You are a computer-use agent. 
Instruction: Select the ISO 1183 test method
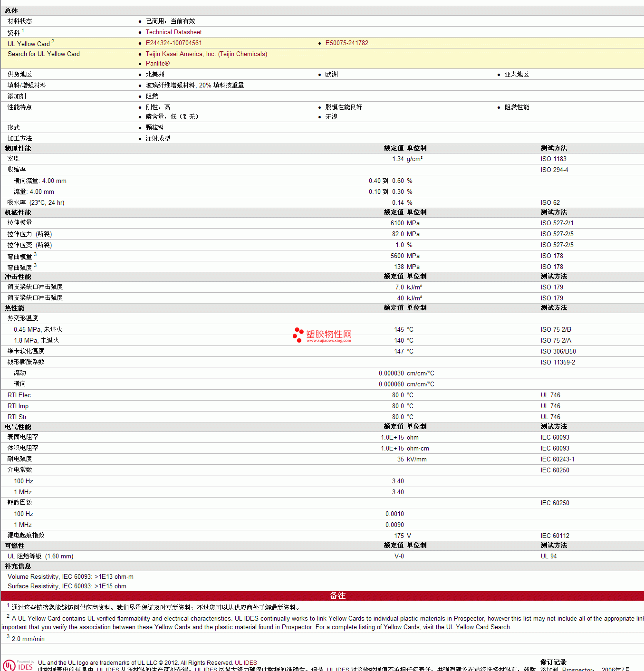coord(553,159)
